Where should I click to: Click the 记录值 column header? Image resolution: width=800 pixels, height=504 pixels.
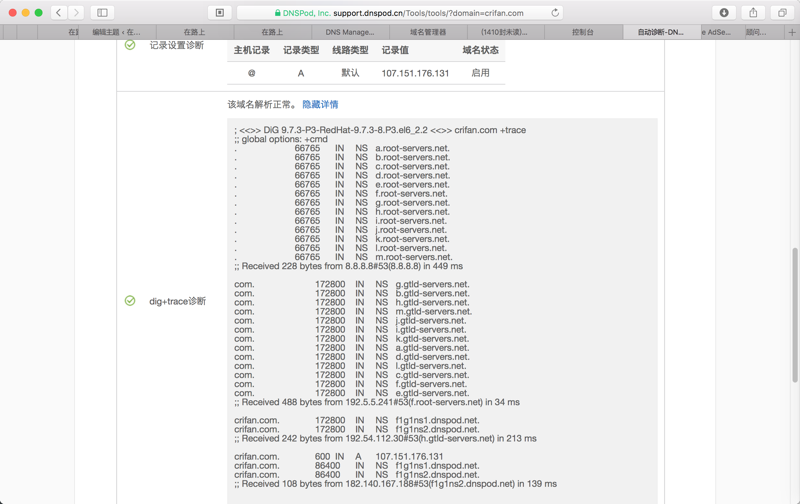pos(395,50)
